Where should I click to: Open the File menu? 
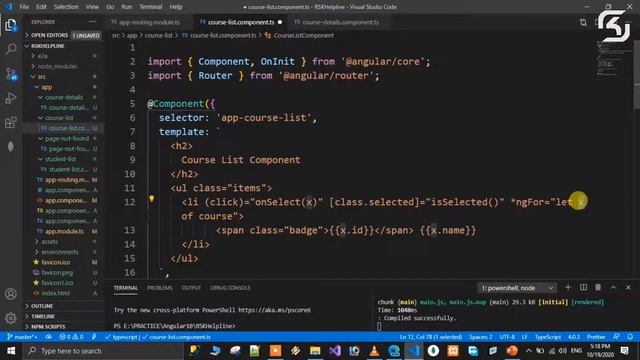click(x=24, y=7)
